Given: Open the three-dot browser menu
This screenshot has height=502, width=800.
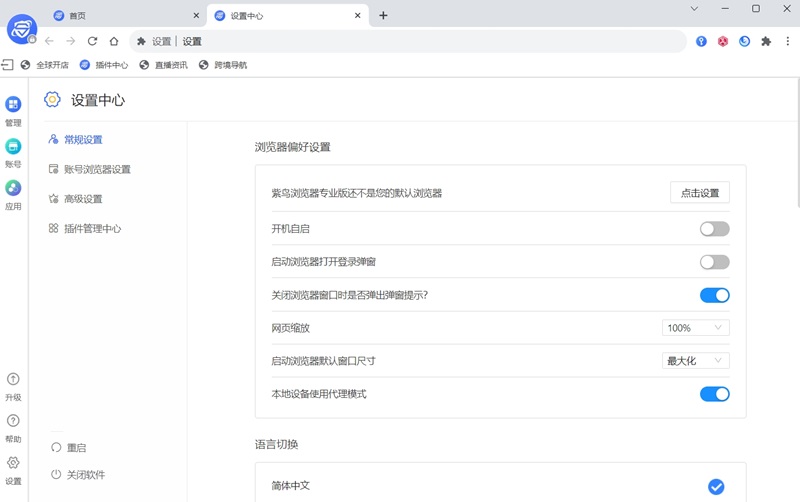Looking at the screenshot, I should (x=788, y=41).
